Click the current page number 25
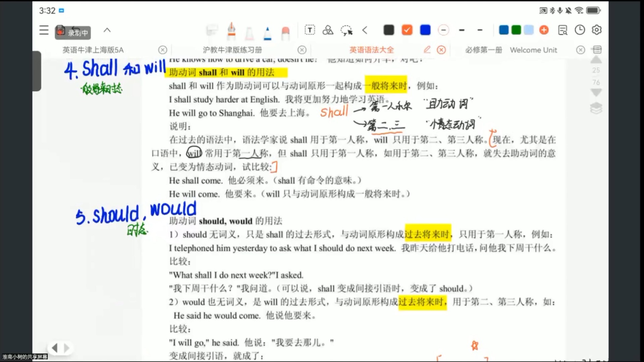Screen dimensions: 644x362 [596, 70]
